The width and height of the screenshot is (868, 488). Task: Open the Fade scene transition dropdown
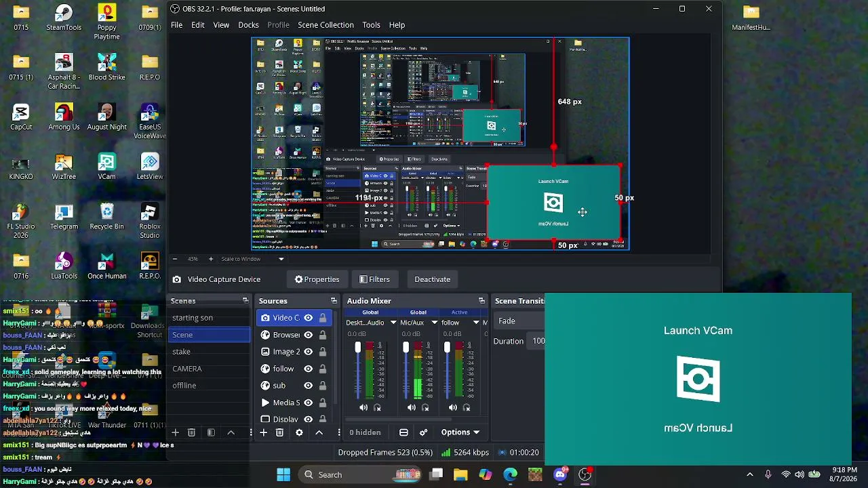pyautogui.click(x=519, y=321)
